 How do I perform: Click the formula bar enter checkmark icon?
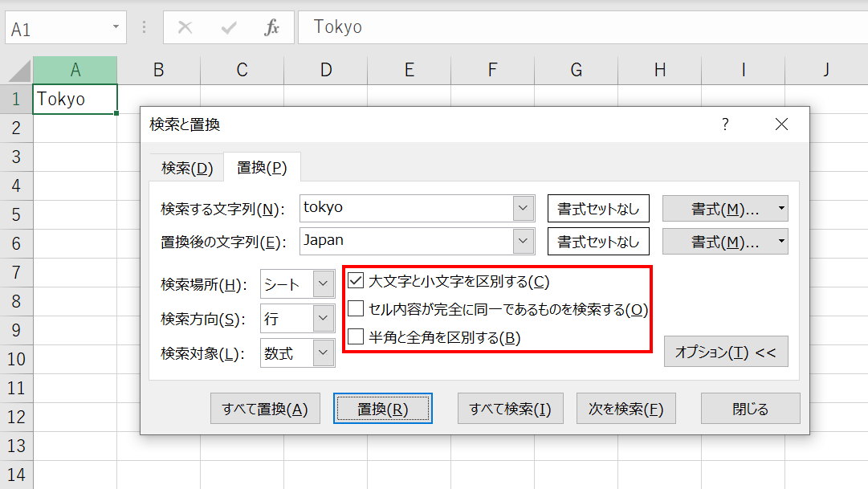[x=229, y=28]
